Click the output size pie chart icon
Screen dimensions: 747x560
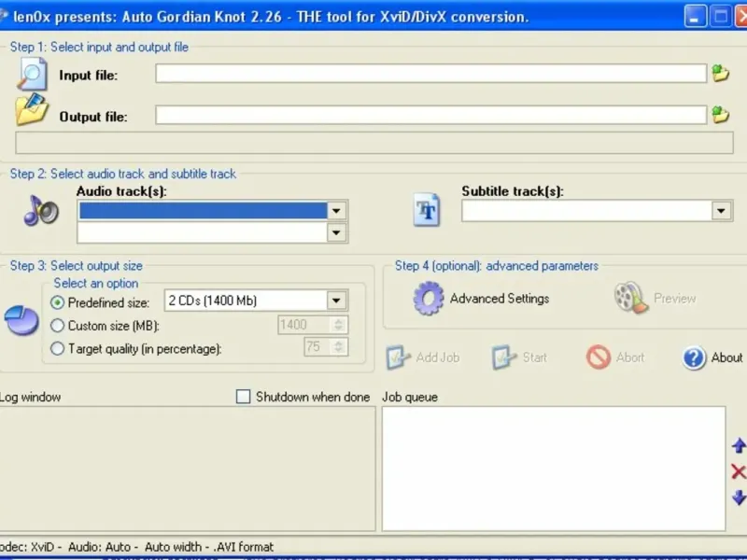tap(21, 320)
